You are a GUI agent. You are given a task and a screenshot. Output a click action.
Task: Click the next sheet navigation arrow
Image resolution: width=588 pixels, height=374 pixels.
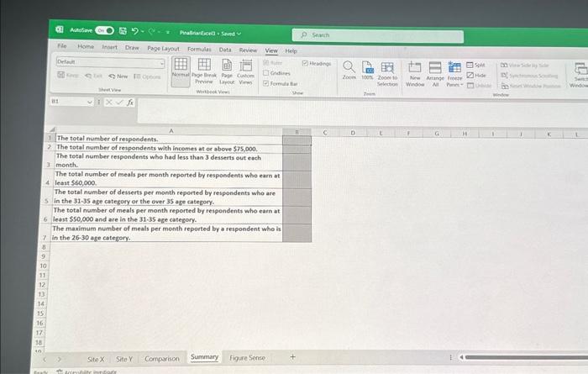pos(59,360)
